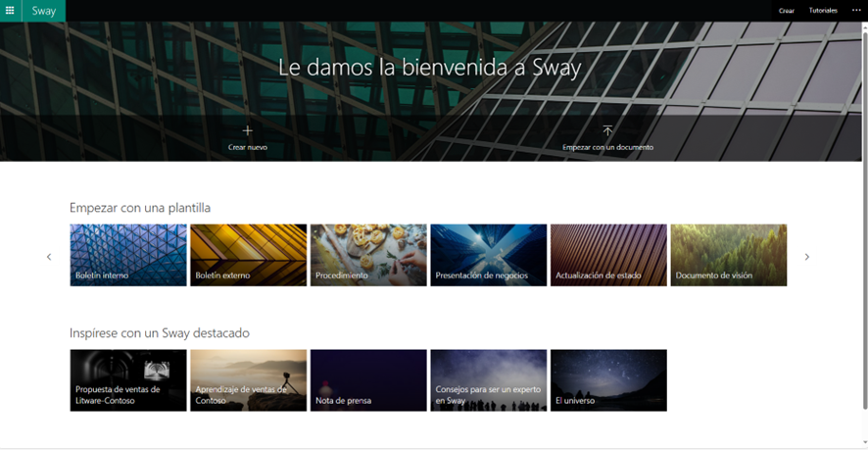Open the Boletín externo template

249,255
